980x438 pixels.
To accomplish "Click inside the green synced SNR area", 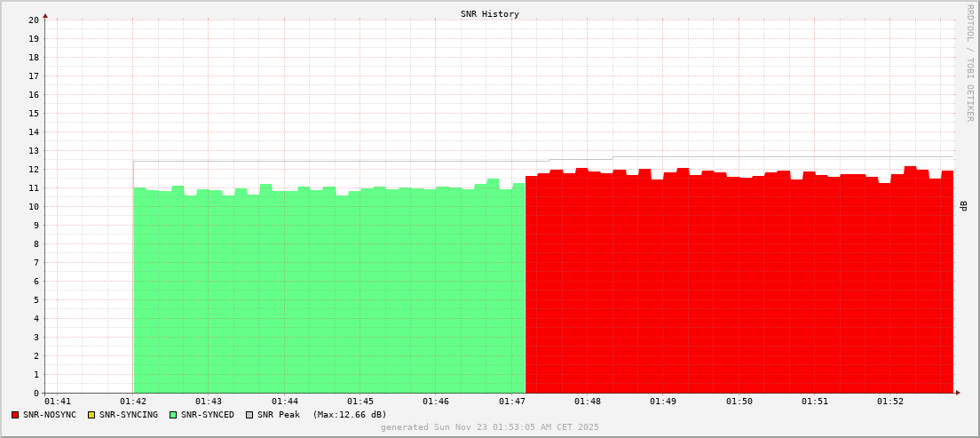I will (x=328, y=293).
